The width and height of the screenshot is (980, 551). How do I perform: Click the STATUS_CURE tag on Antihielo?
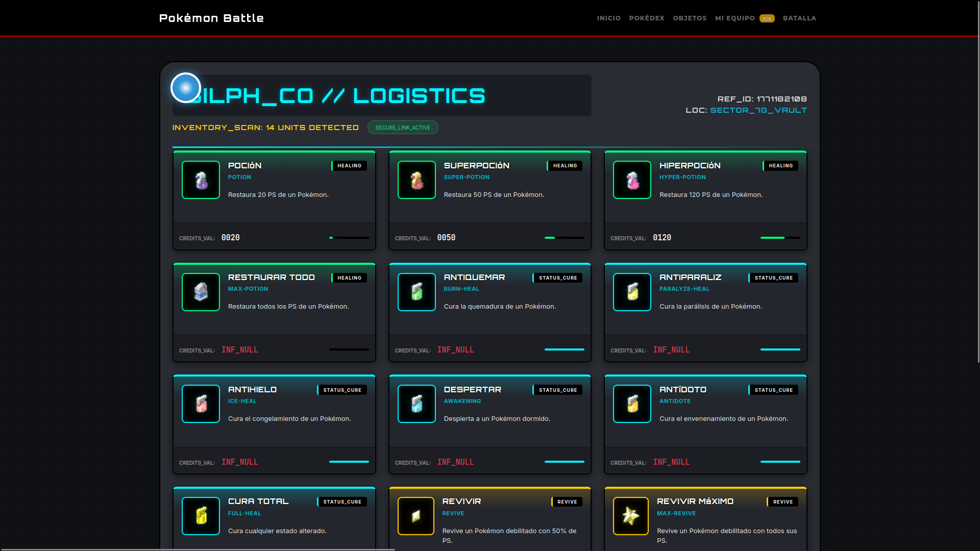pyautogui.click(x=342, y=390)
